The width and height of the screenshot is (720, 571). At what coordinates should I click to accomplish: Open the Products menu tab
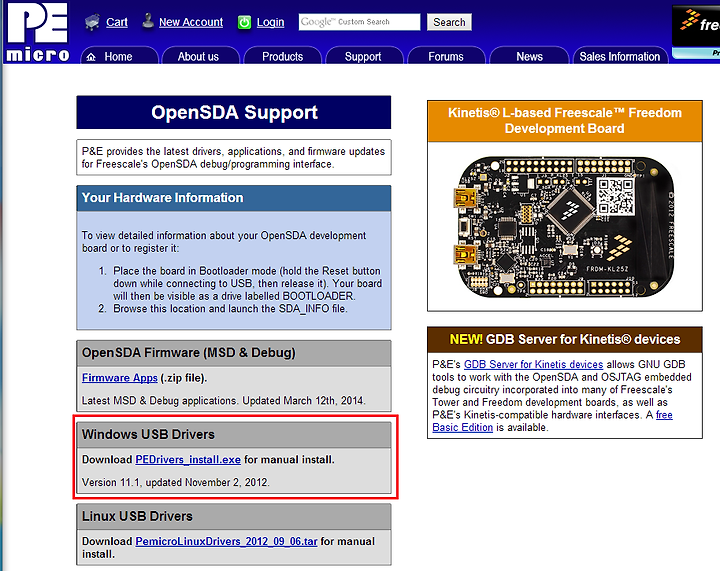[282, 56]
